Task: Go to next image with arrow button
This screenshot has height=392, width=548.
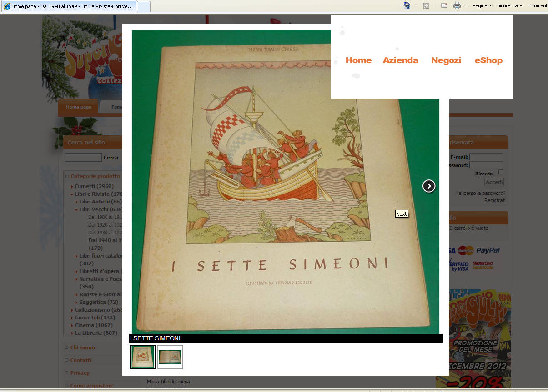Action: point(429,186)
